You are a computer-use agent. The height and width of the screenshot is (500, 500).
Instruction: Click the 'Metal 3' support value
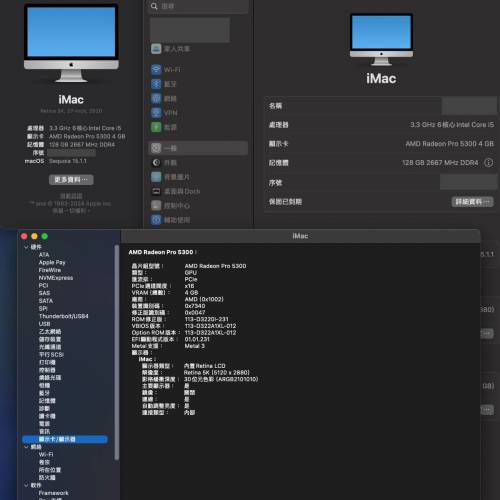[195, 346]
